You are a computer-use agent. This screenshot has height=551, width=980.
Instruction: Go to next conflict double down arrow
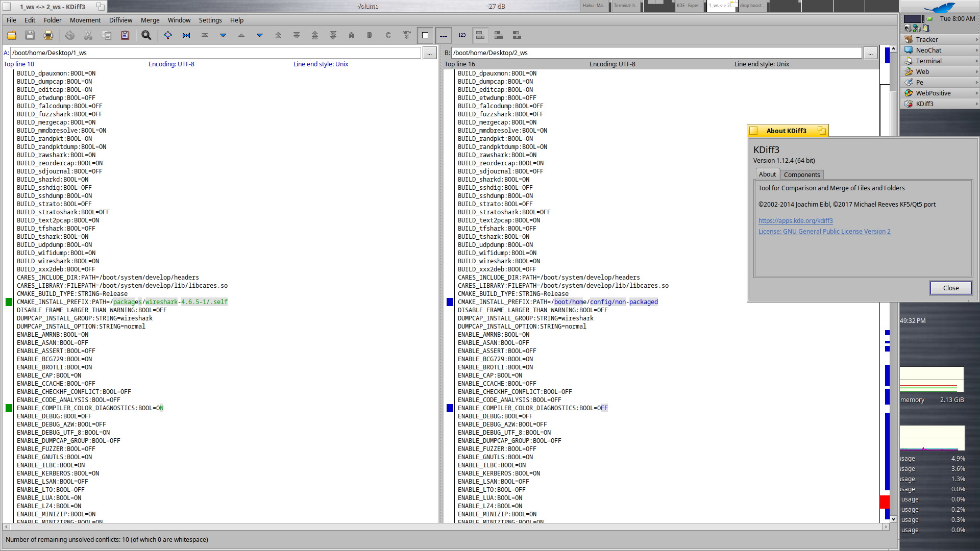[x=297, y=35]
